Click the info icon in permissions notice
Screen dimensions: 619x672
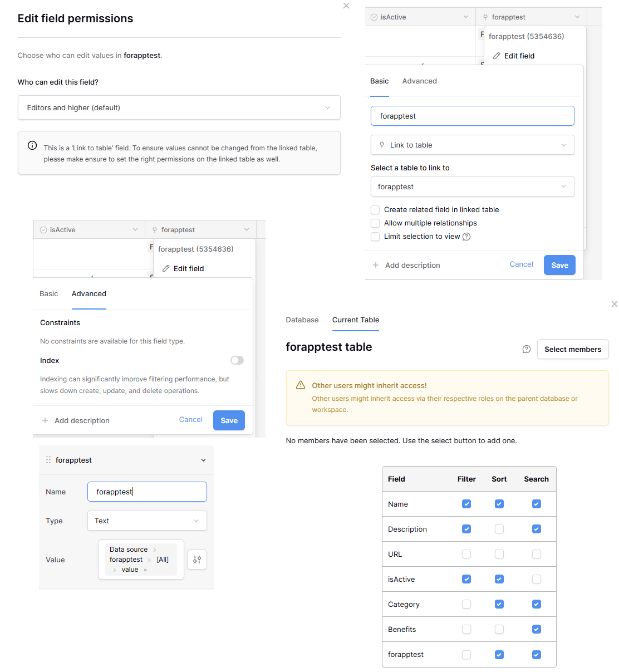(32, 146)
